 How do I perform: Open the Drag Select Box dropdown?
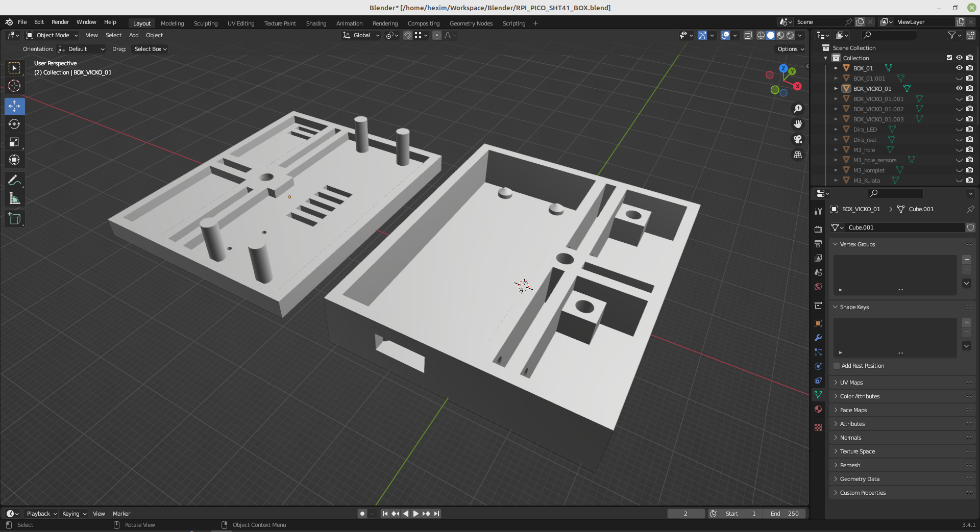(x=150, y=49)
